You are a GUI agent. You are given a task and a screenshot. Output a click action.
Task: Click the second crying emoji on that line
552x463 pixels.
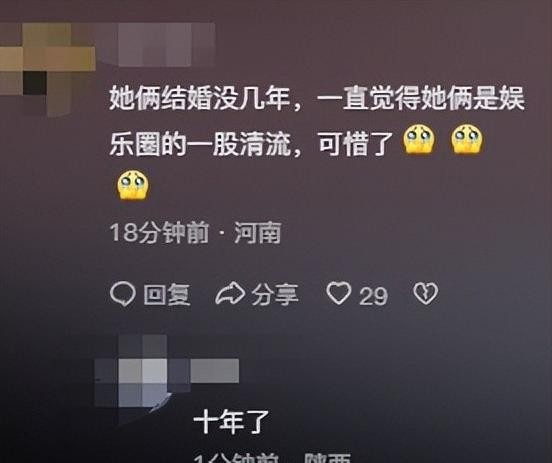click(467, 141)
